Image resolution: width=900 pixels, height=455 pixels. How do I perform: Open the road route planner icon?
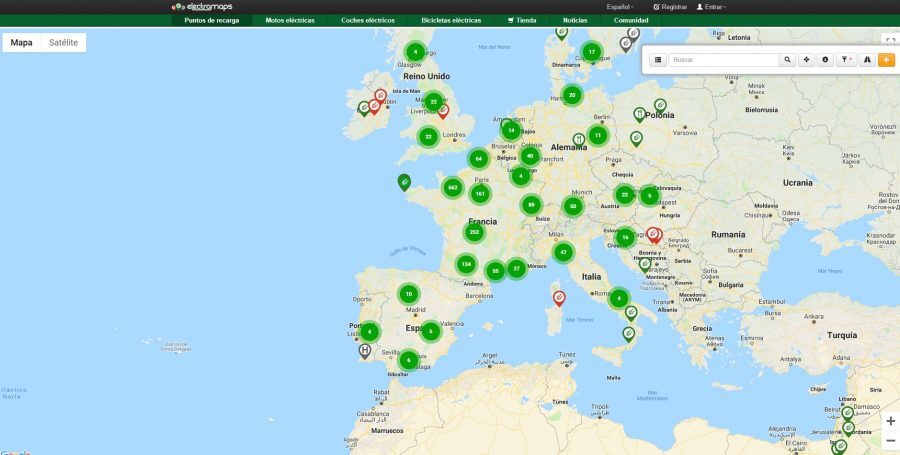[x=867, y=60]
